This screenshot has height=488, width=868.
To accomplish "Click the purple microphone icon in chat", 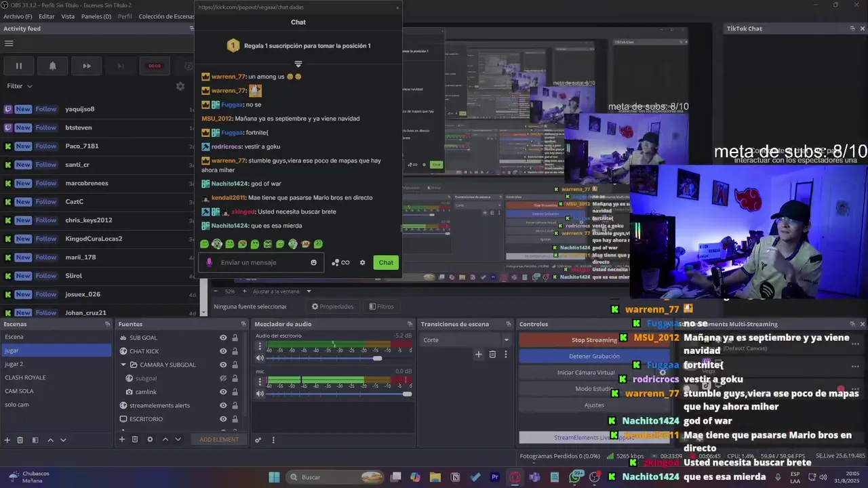I will (x=209, y=262).
